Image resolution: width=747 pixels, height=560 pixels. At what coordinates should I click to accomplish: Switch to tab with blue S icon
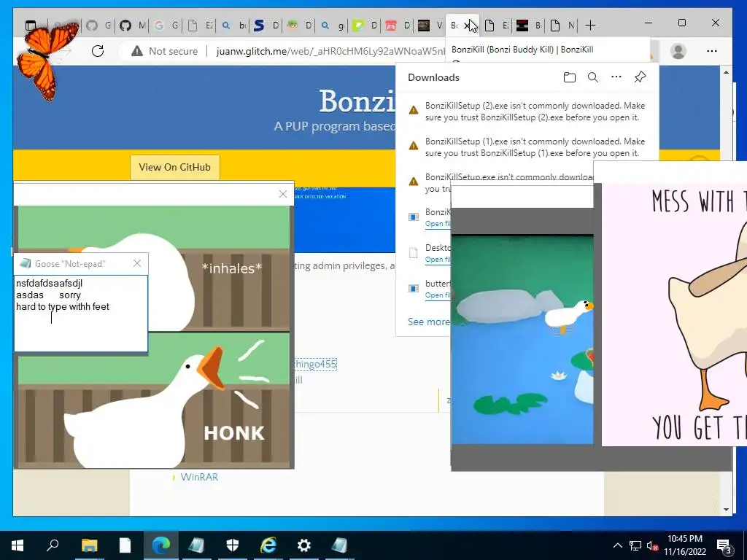point(267,26)
